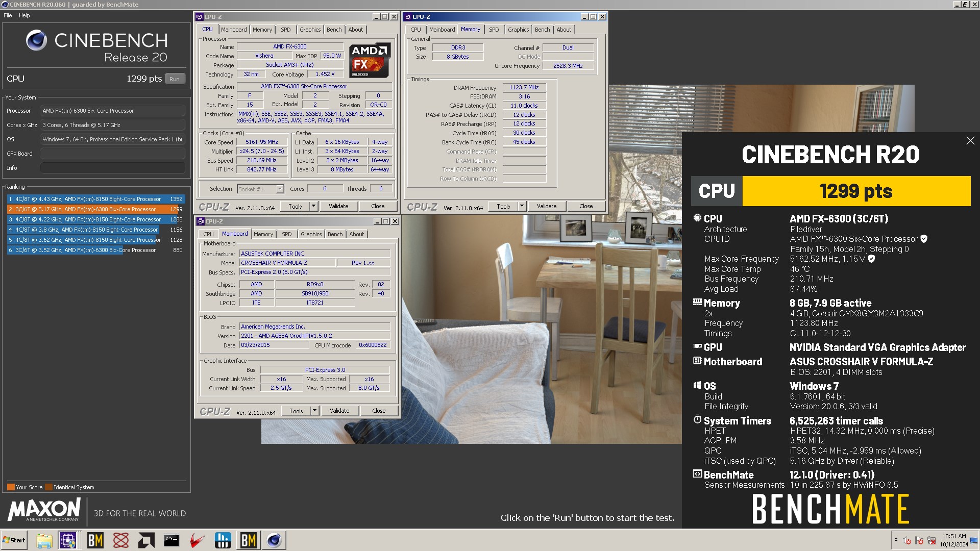980x551 pixels.
Task: Click the Memory icon in BenchMate panel
Action: pos(697,302)
